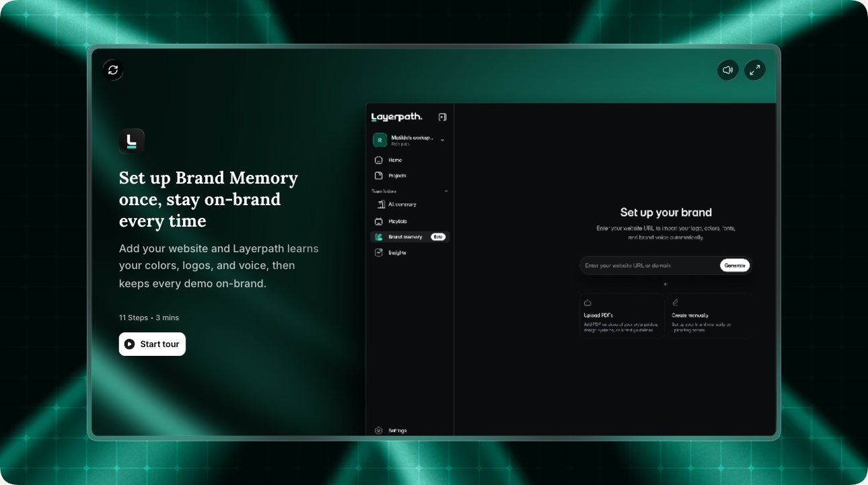This screenshot has width=868, height=485.
Task: Mute the tour audio speaker icon
Action: pos(728,70)
